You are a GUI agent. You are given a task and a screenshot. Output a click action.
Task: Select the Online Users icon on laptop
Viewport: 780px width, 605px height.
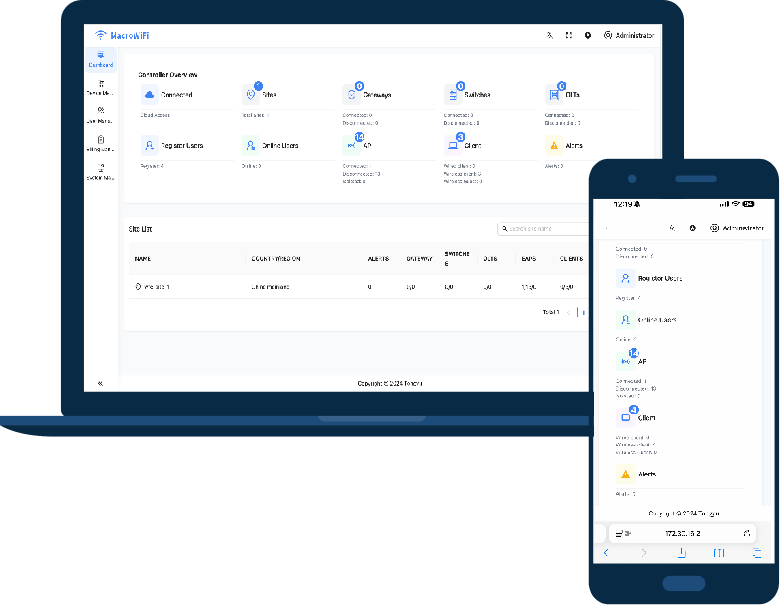point(251,145)
